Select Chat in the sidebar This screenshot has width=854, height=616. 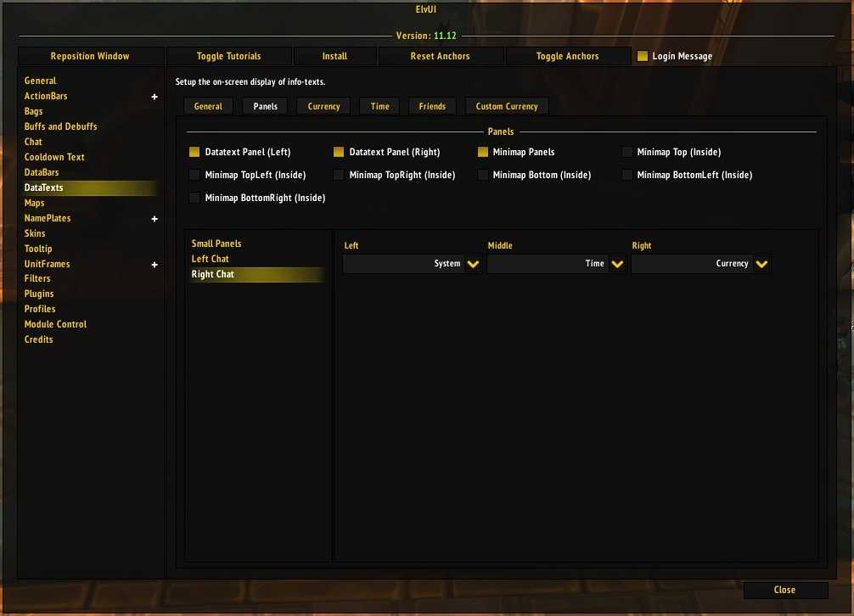coord(33,142)
